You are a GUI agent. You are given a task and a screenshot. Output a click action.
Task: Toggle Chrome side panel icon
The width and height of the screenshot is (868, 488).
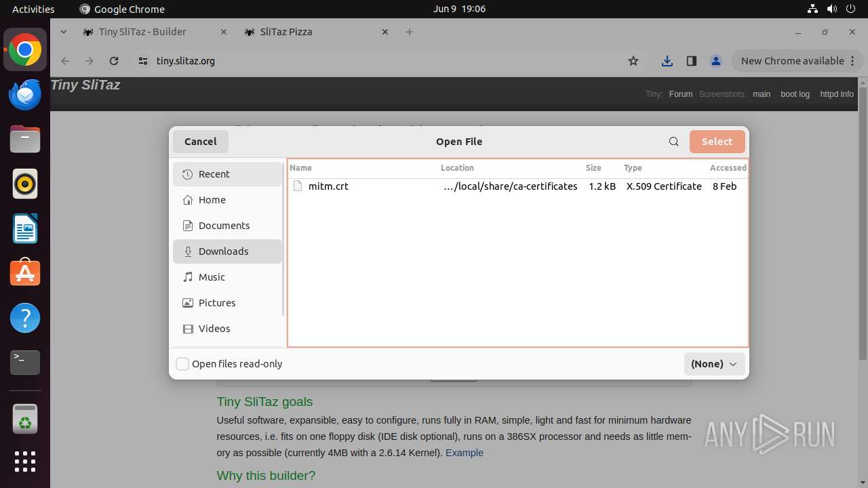[692, 61]
